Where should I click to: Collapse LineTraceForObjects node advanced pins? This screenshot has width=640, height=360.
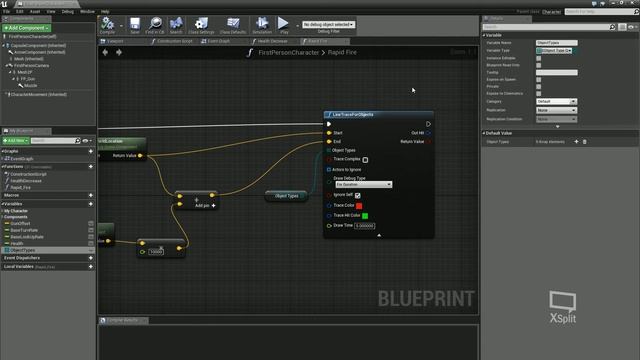(379, 235)
